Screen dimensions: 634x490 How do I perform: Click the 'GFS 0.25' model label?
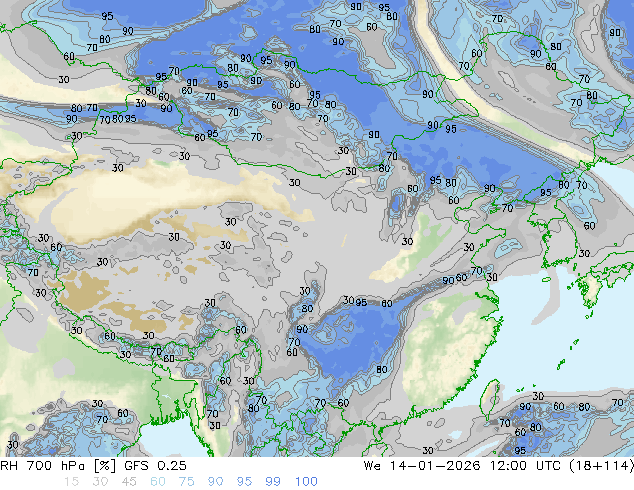coord(155,466)
